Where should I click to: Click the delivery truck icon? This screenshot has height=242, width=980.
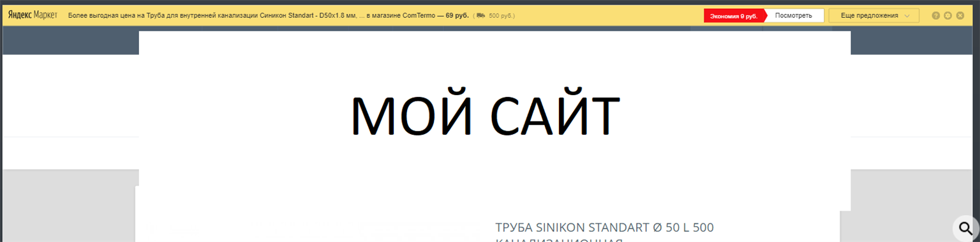(480, 15)
